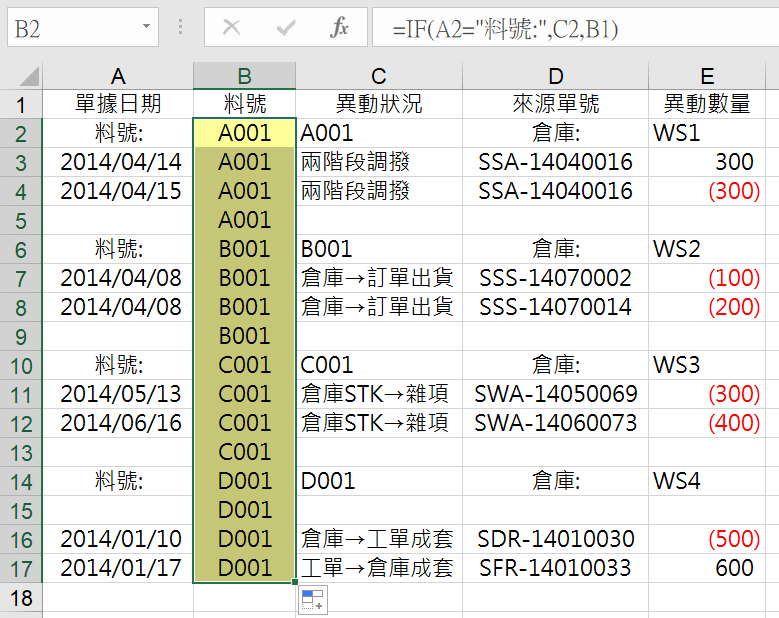Select cell B2 containing A001
The image size is (779, 618).
[244, 133]
